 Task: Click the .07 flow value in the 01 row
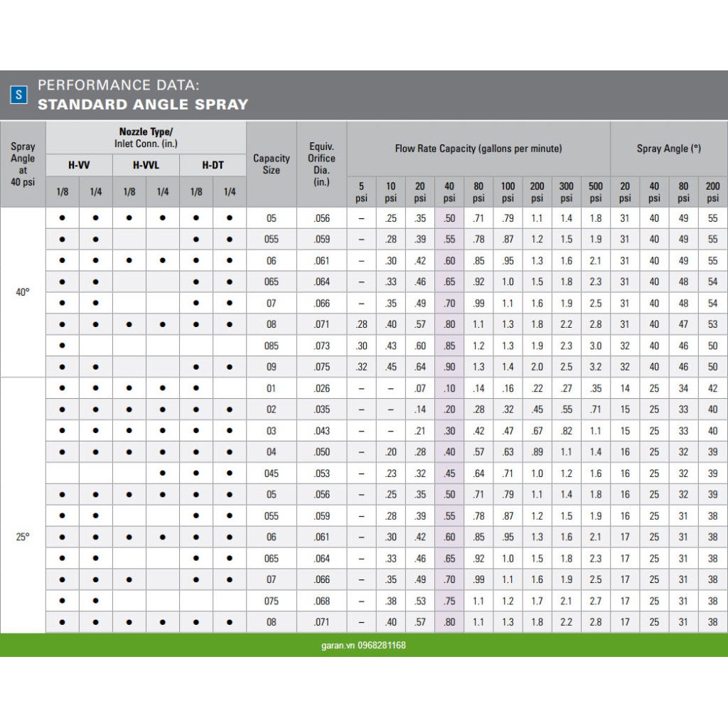(x=419, y=388)
